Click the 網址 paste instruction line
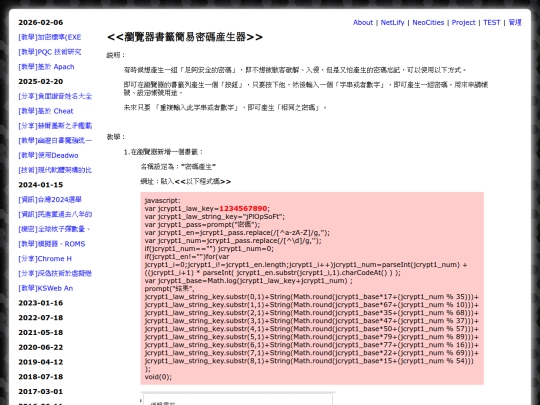Viewport: 540px width, 405px height. point(186,181)
